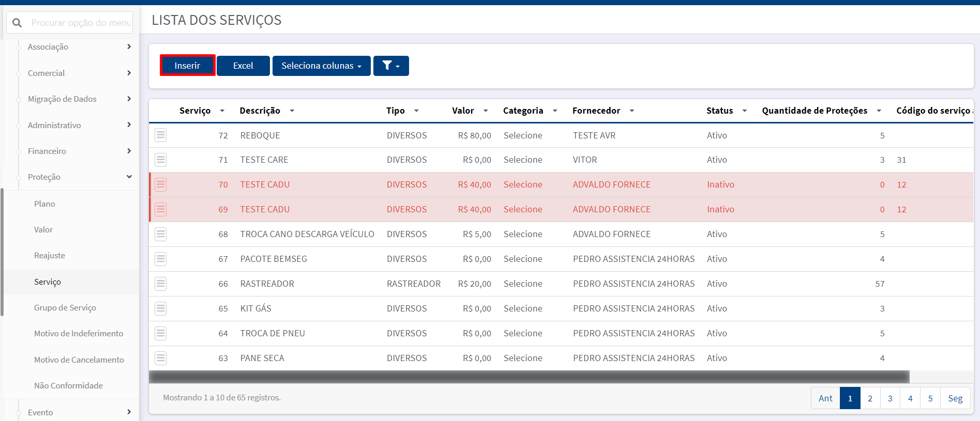Open row menu icon for REBOQUE service
Viewport: 980px width, 421px height.
tap(161, 135)
